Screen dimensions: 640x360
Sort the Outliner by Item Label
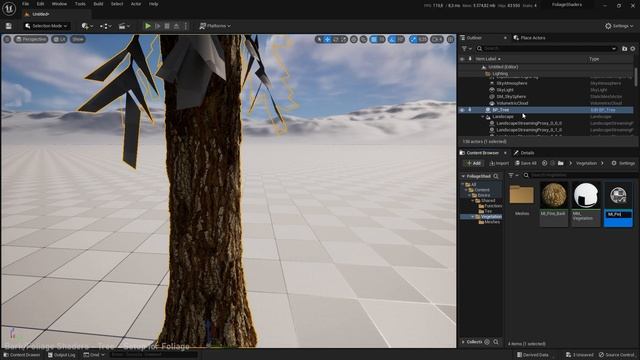(x=488, y=59)
